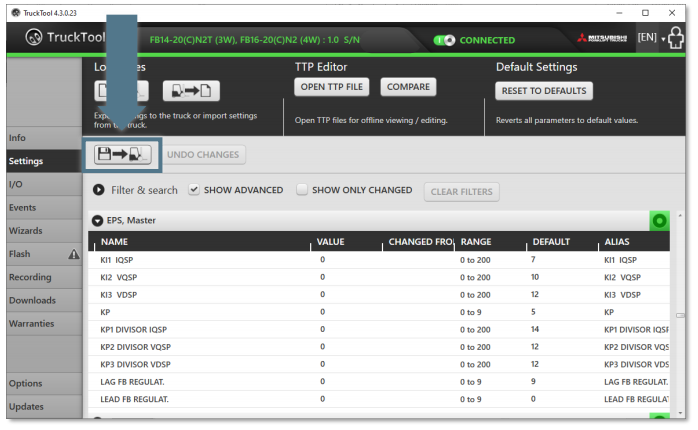
Task: Expand the Filter & search section
Action: (x=99, y=190)
